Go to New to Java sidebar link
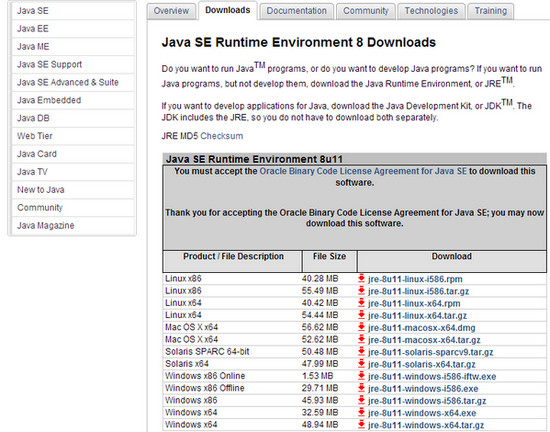This screenshot has width=550, height=432. pyautogui.click(x=73, y=190)
